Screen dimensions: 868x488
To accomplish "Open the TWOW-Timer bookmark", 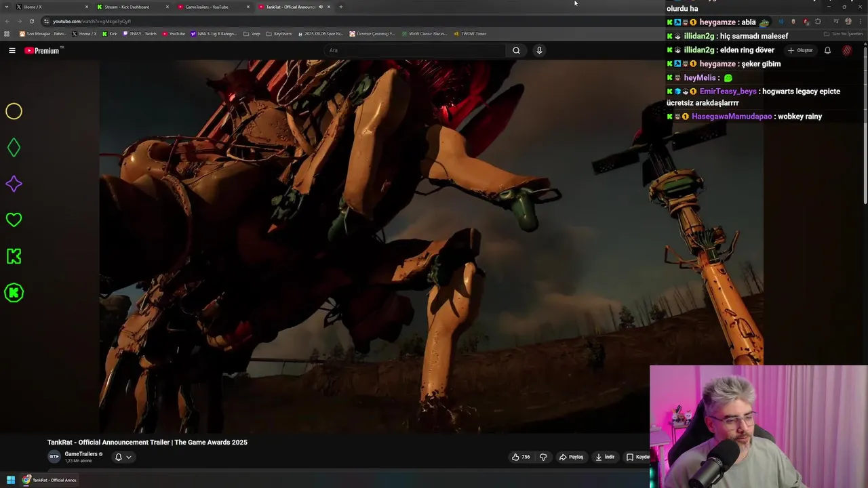I will pos(471,34).
